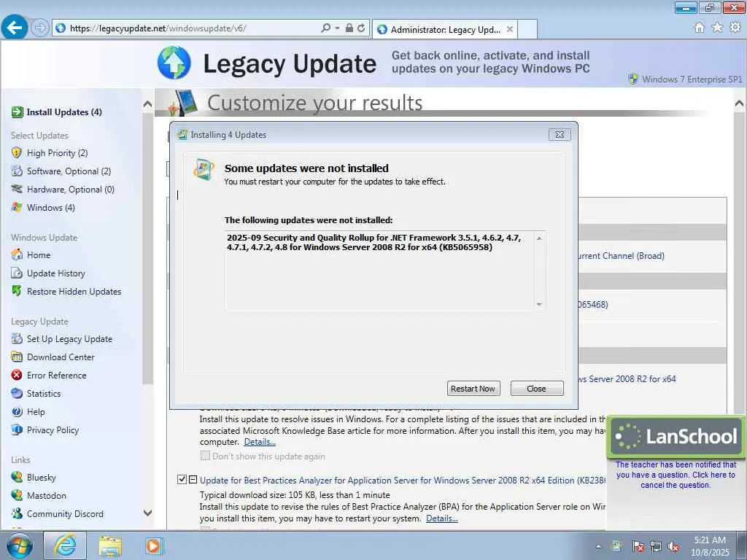Click the red Error Reference icon
This screenshot has height=560, width=747.
pos(17,376)
